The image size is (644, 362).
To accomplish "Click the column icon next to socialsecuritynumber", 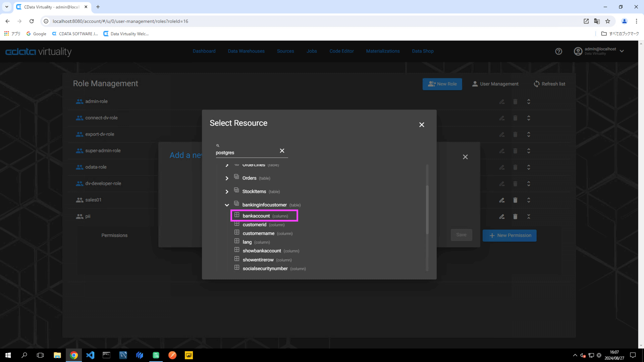I will (x=237, y=268).
